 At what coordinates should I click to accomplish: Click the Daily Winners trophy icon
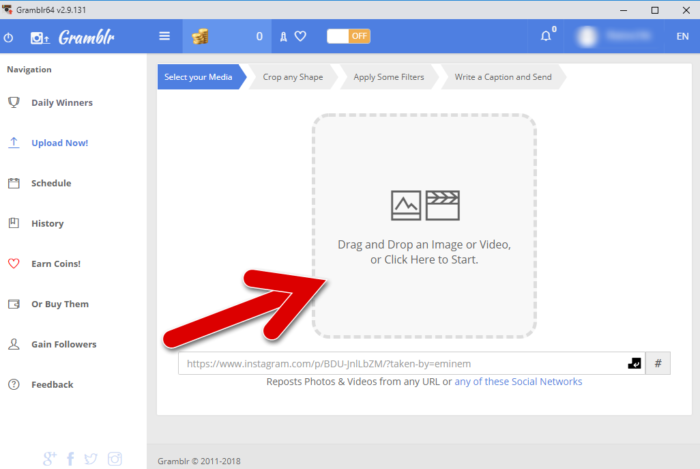tap(14, 102)
